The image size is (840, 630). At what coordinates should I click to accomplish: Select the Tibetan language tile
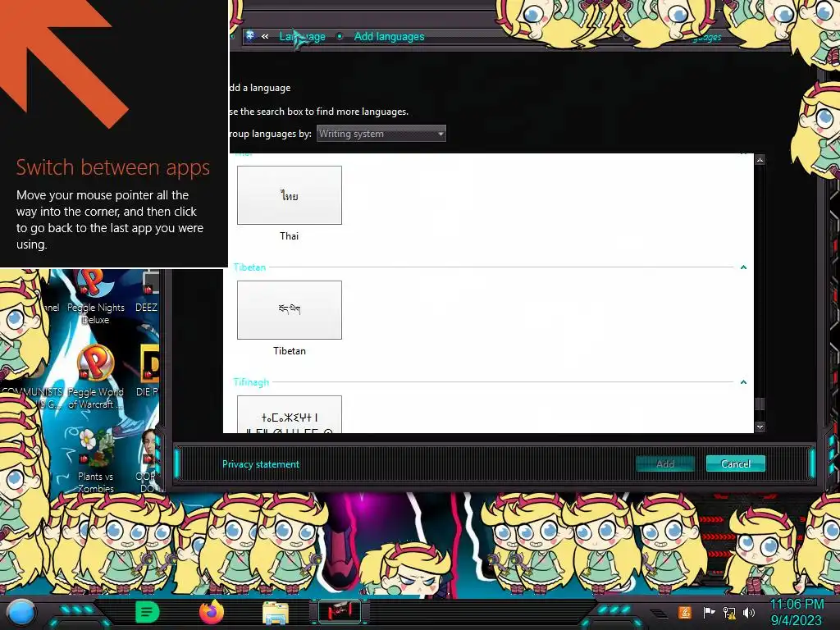(x=290, y=309)
